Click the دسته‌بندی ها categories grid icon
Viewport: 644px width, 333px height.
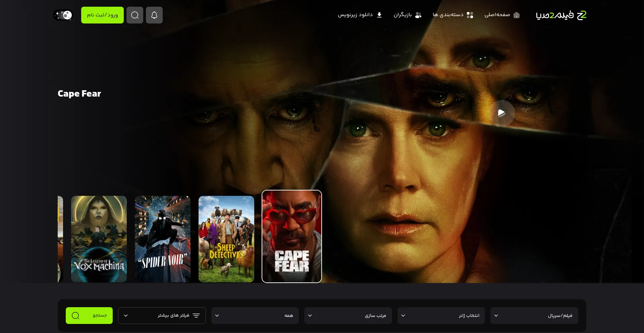tap(470, 15)
